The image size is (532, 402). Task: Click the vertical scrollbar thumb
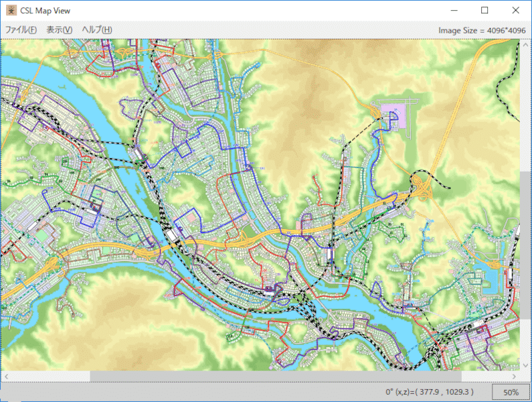(x=526, y=268)
